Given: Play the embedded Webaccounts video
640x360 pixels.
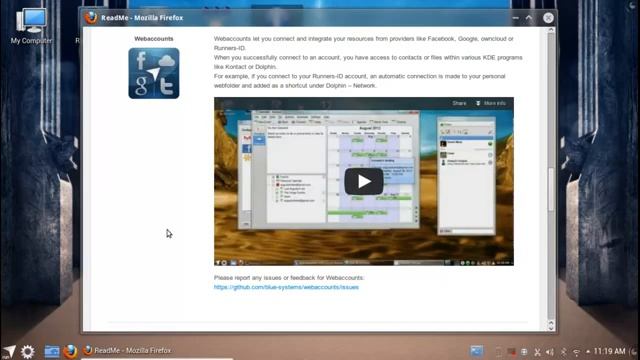Looking at the screenshot, I should click(363, 181).
